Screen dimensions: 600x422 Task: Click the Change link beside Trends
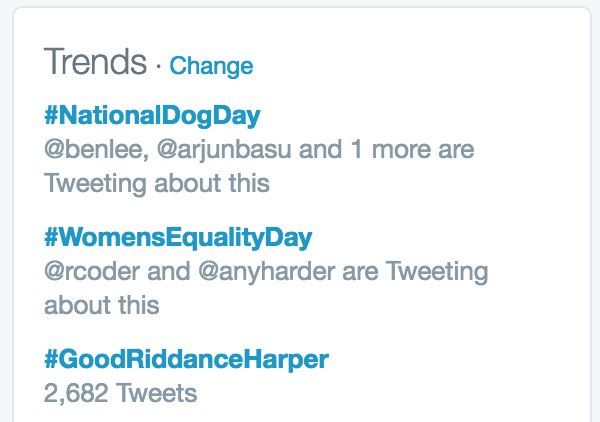tap(211, 66)
